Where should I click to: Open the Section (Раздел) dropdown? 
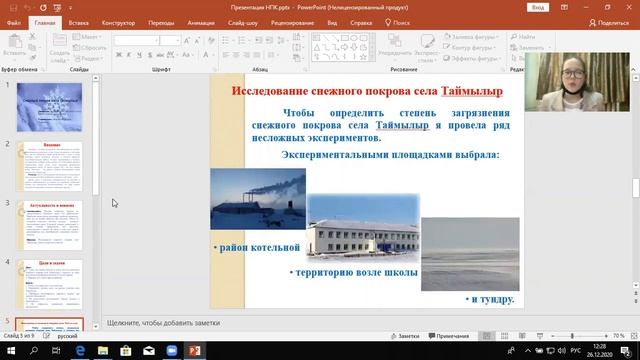pyautogui.click(x=88, y=58)
